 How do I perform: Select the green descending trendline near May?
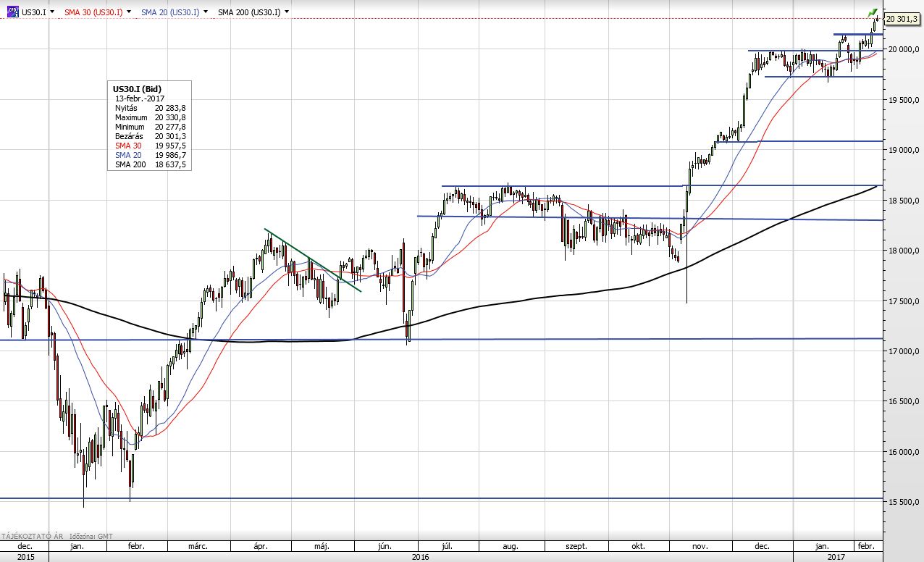click(x=312, y=260)
